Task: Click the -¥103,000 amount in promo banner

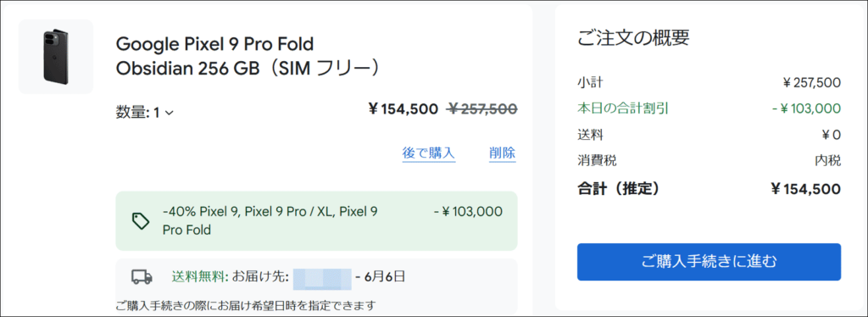Action: 468,211
